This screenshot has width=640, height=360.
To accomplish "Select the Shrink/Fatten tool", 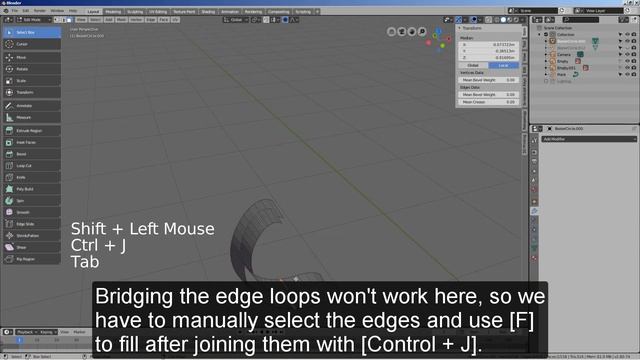I will tap(32, 236).
